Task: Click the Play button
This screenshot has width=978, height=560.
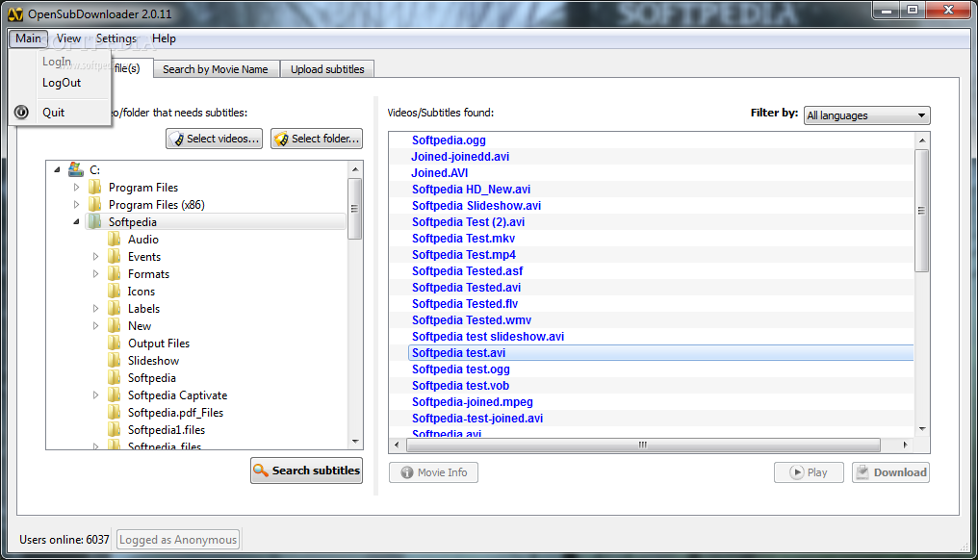Action: pyautogui.click(x=809, y=472)
